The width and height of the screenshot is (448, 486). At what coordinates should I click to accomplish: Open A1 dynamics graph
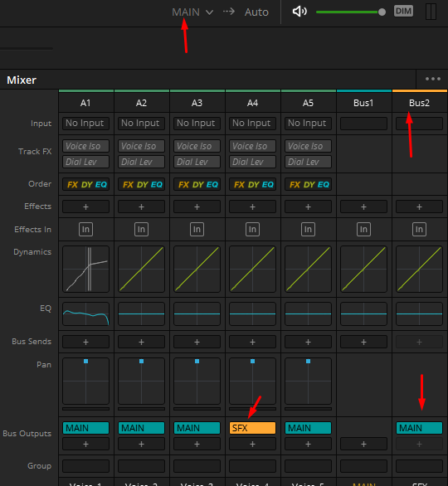tap(86, 269)
